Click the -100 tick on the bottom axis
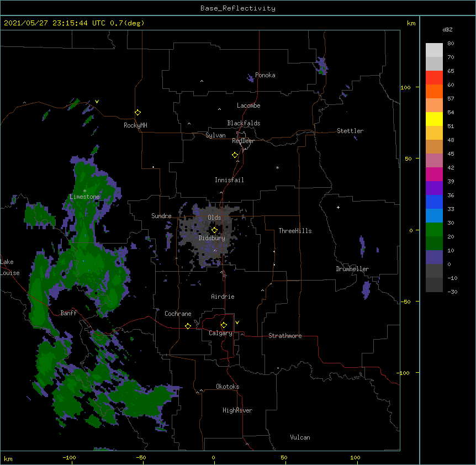The width and height of the screenshot is (476, 465). (x=69, y=457)
